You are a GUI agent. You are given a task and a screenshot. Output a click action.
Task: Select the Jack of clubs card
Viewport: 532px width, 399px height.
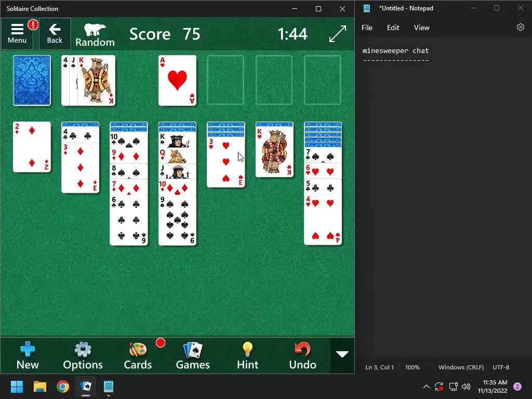point(178,171)
